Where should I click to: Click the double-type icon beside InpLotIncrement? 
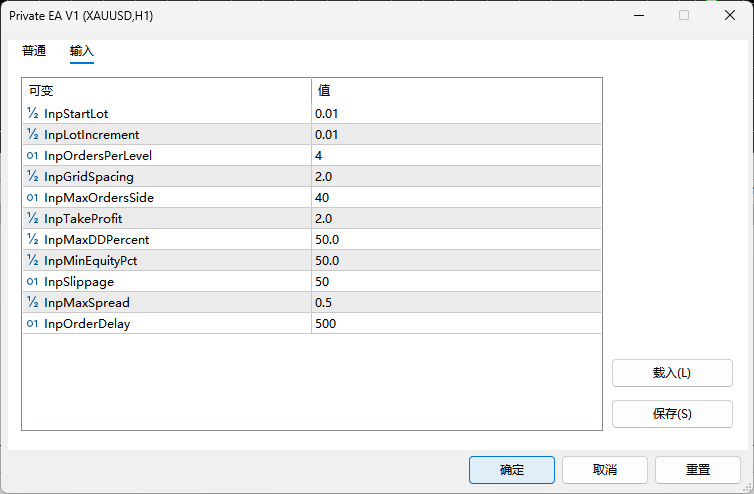click(x=32, y=135)
